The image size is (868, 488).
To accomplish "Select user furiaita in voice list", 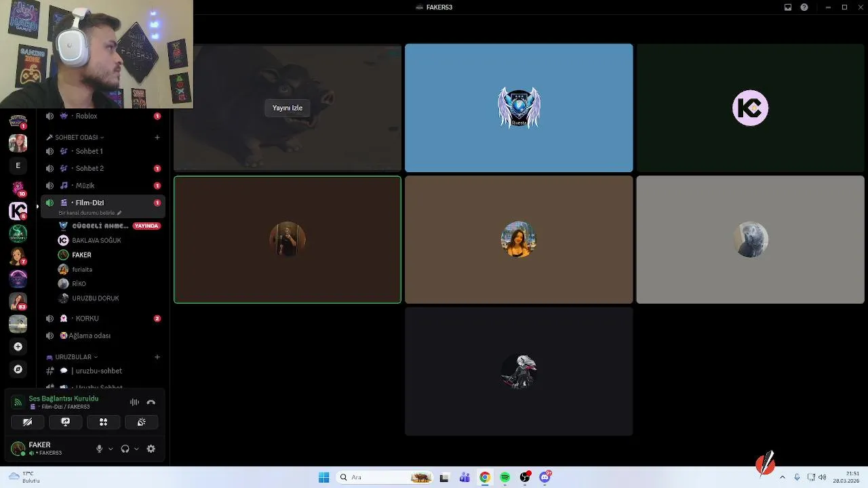I will 82,269.
